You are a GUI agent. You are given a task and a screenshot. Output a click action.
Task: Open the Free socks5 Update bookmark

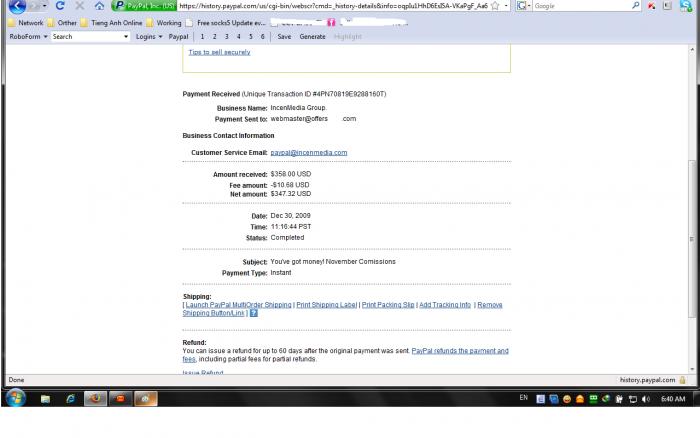point(226,23)
